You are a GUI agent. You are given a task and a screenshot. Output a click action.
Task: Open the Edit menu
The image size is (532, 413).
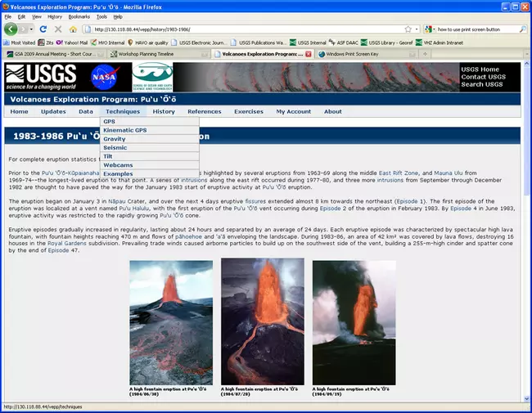tap(22, 16)
